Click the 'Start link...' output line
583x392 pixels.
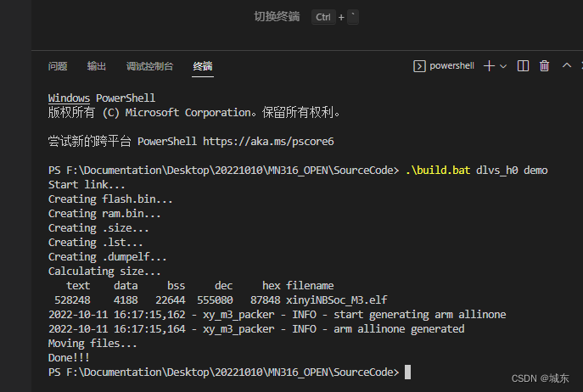[x=87, y=185]
